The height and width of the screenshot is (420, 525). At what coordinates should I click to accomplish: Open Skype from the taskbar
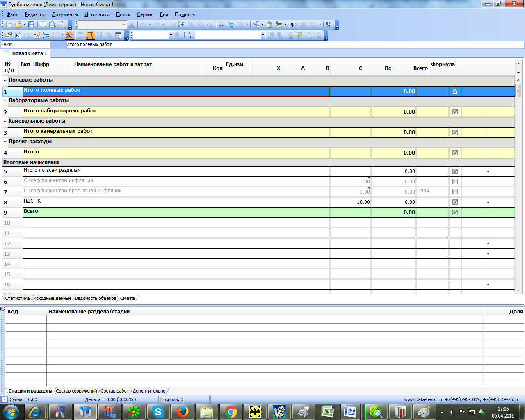coord(158,411)
